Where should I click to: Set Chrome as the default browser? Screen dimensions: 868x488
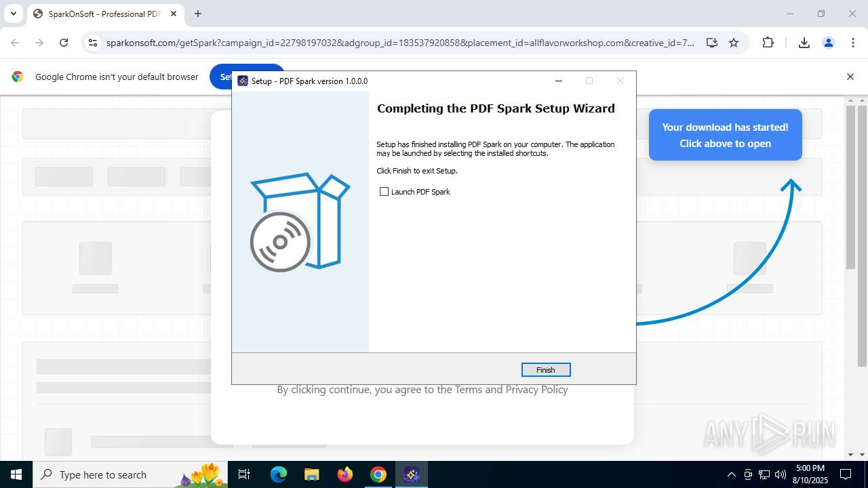click(x=220, y=77)
